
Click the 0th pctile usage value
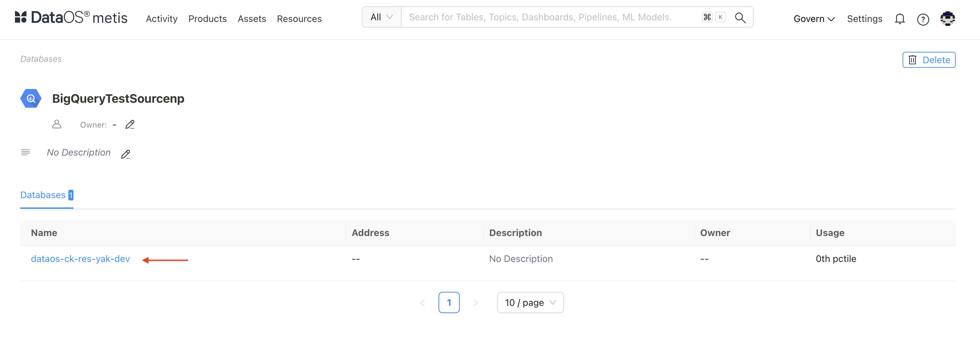835,259
